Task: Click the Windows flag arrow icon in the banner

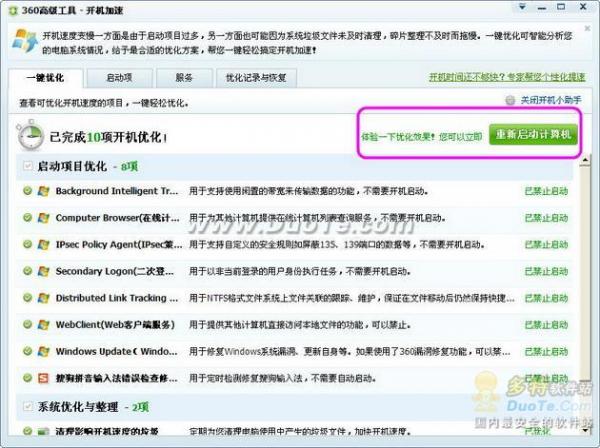Action: (24, 41)
